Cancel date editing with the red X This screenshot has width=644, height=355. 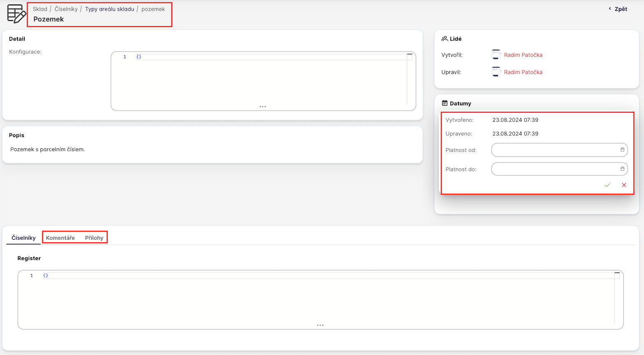pos(624,185)
